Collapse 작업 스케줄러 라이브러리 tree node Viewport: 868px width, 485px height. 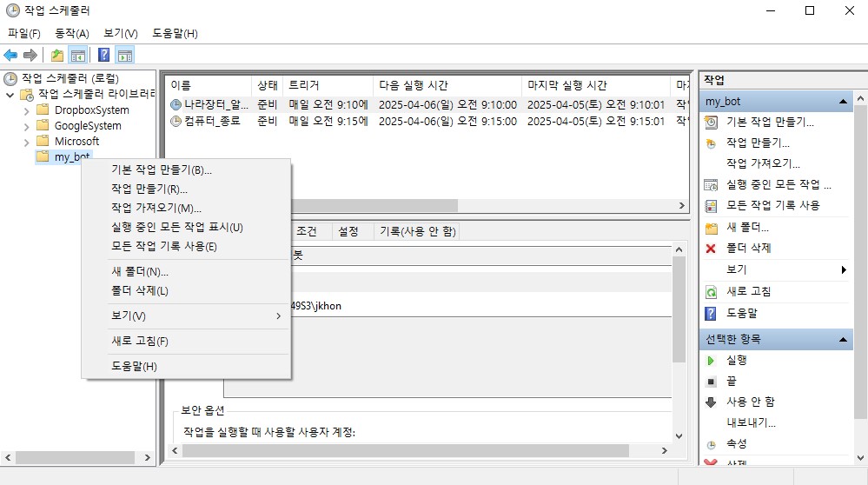pyautogui.click(x=10, y=96)
